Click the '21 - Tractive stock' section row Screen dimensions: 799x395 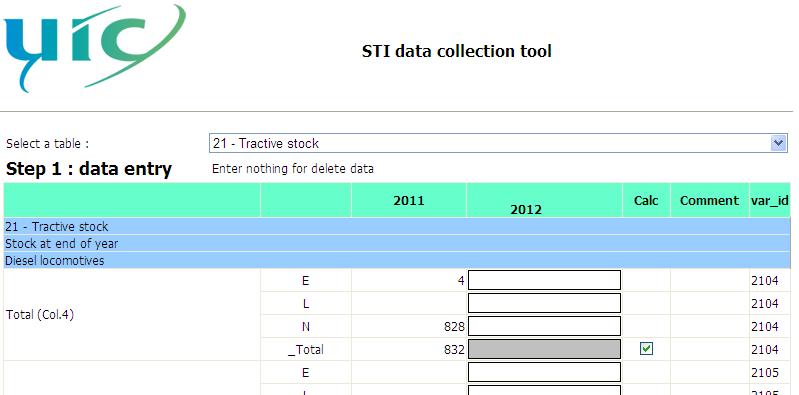(x=397, y=226)
